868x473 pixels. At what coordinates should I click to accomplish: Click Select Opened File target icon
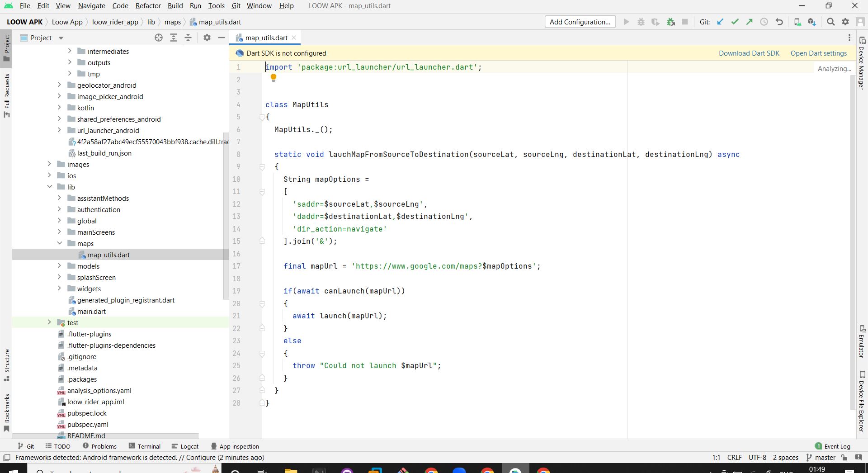pyautogui.click(x=159, y=38)
